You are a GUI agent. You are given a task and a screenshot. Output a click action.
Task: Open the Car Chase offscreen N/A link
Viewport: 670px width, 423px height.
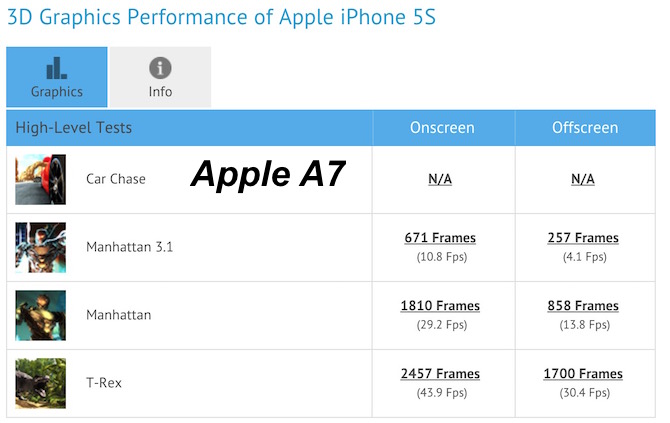[583, 179]
